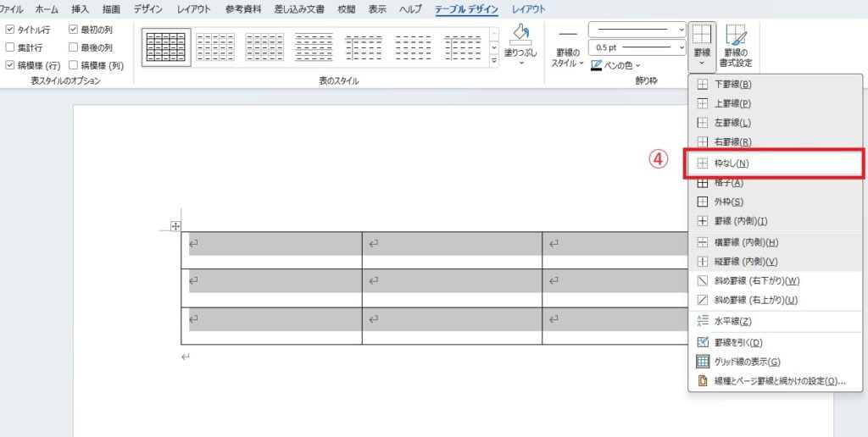The width and height of the screenshot is (868, 437).
Task: Enable 最後の列 last column checkbox
Action: (x=74, y=47)
